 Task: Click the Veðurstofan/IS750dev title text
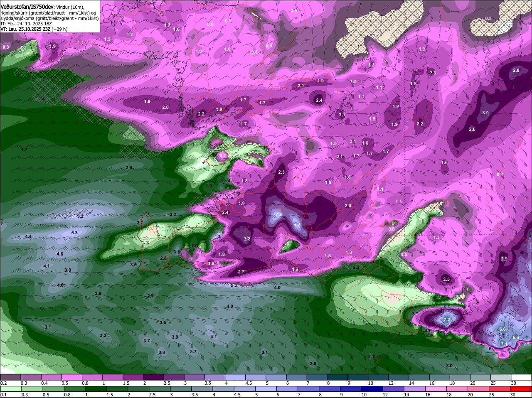point(27,7)
